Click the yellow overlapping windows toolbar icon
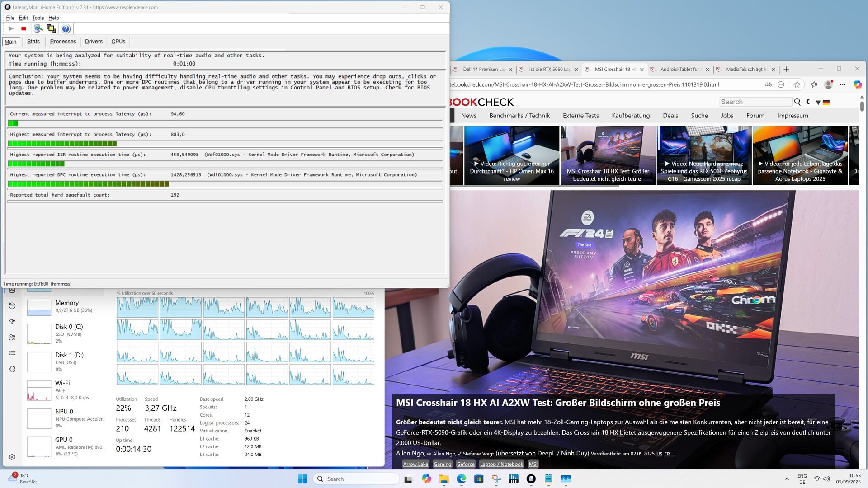Viewport: 868px width, 488px height. (x=52, y=29)
